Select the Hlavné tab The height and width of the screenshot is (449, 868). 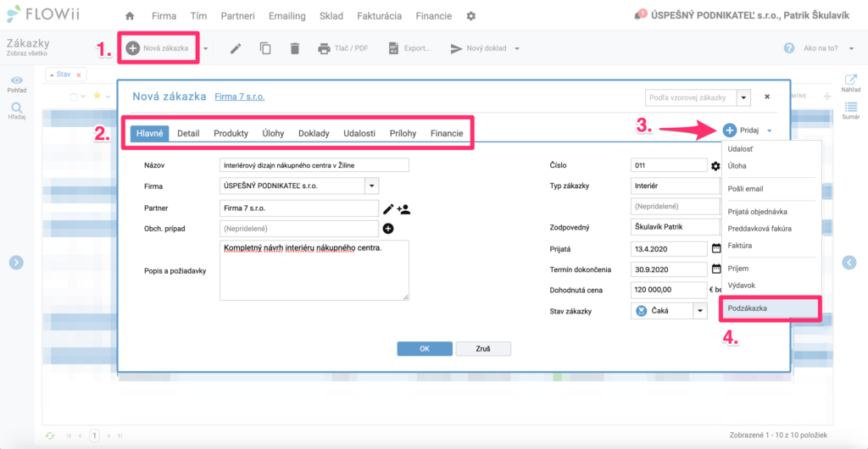[x=149, y=133]
